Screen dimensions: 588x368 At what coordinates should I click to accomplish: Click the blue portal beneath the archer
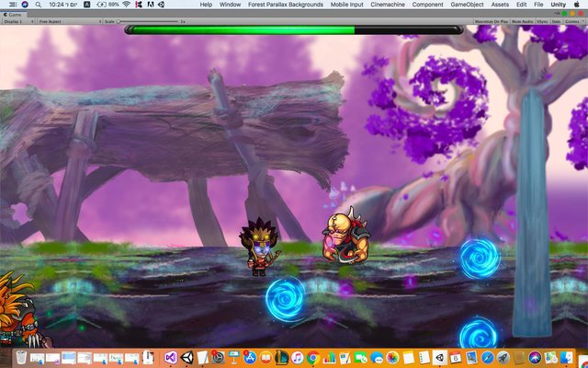285,299
